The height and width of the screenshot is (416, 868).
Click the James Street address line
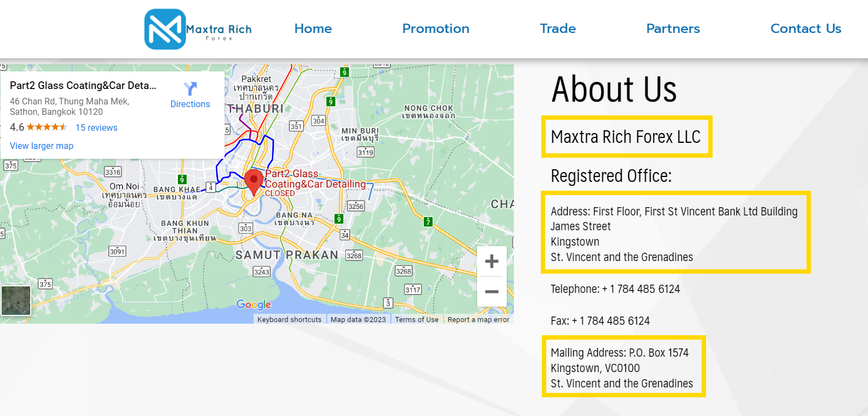(580, 226)
